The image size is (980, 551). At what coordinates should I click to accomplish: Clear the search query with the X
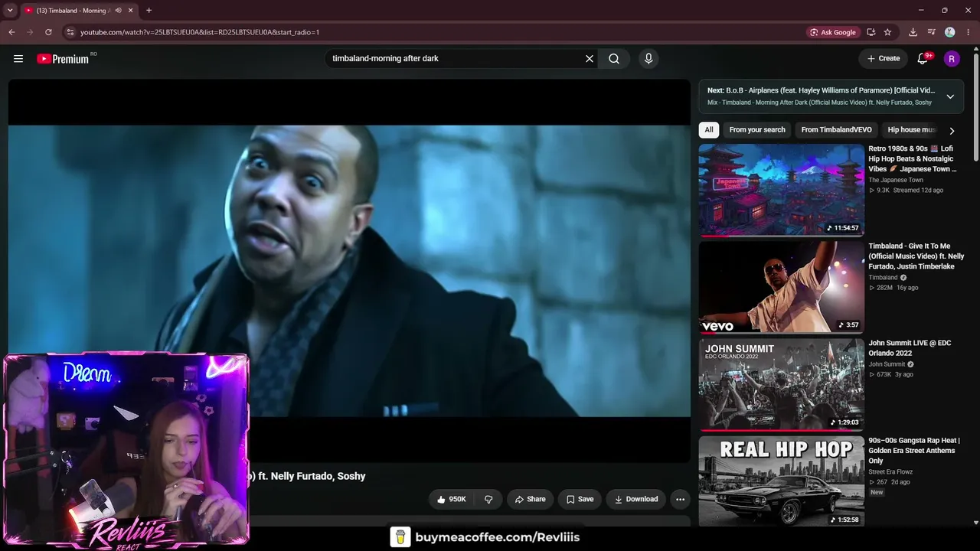tap(590, 58)
